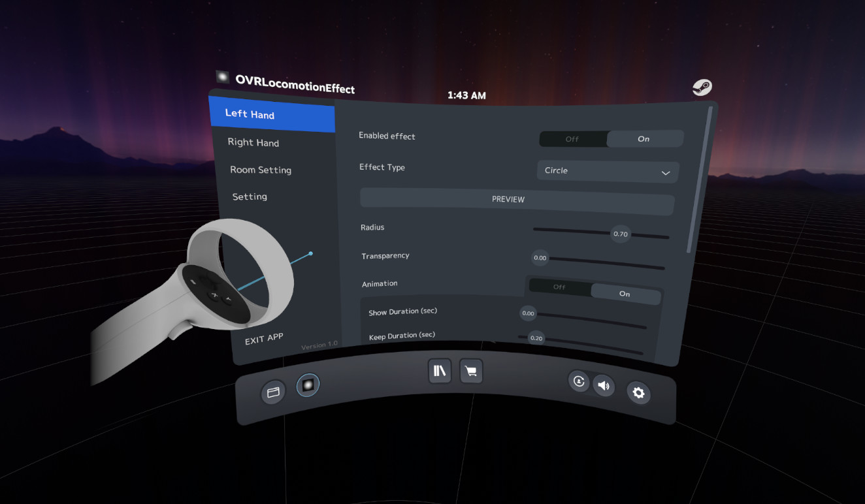Select the Setting menu item
The width and height of the screenshot is (865, 504).
(x=250, y=196)
